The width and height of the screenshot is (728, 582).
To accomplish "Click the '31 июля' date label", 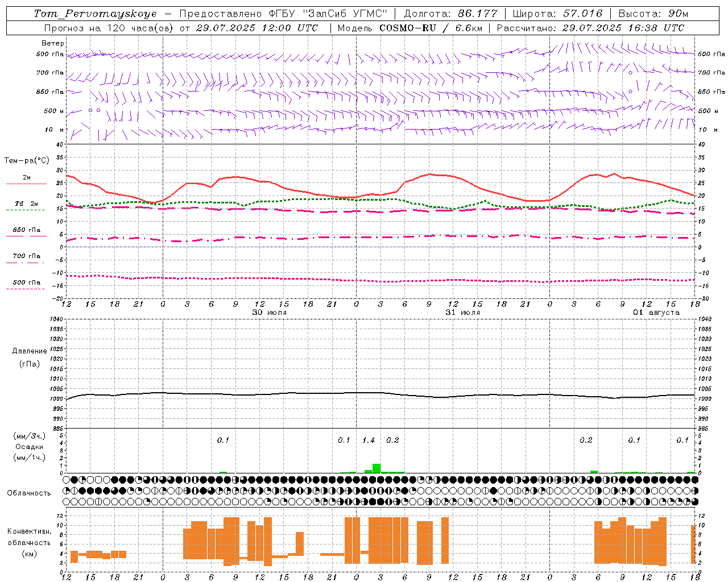I will (462, 313).
